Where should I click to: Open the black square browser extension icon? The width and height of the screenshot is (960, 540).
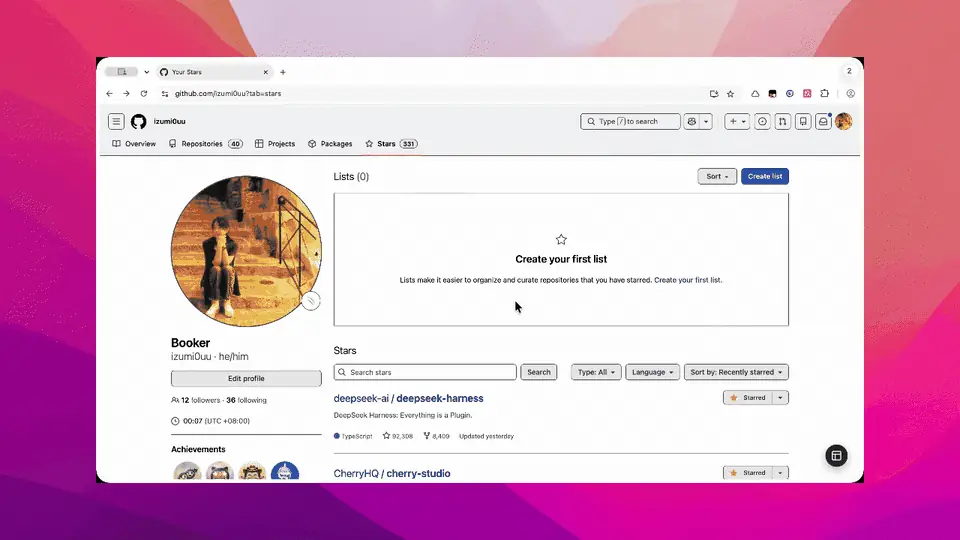[x=773, y=94]
